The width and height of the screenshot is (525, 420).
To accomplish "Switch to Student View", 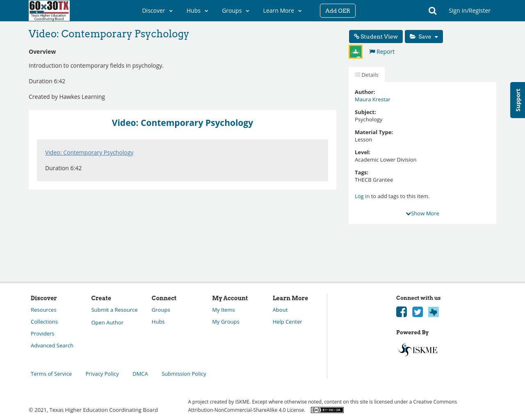I will pos(376,37).
